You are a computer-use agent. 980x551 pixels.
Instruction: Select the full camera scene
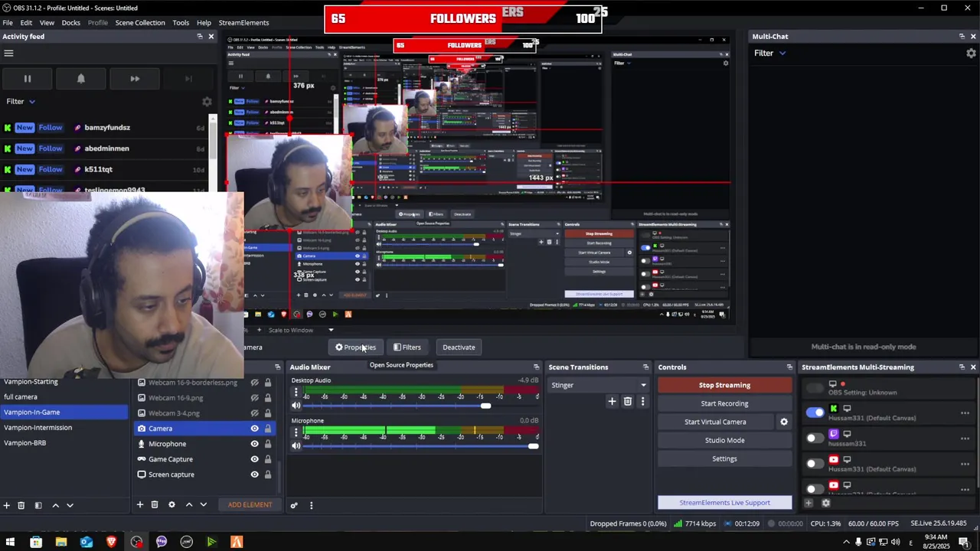coord(64,396)
